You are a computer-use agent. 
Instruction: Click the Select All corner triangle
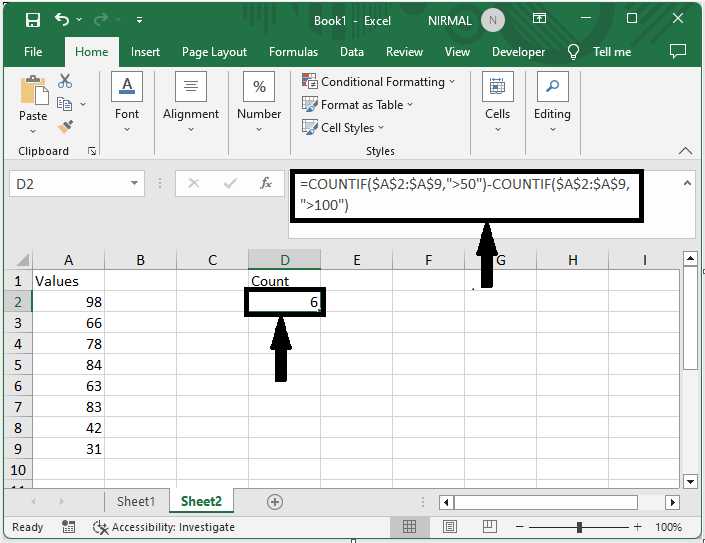(x=20, y=259)
